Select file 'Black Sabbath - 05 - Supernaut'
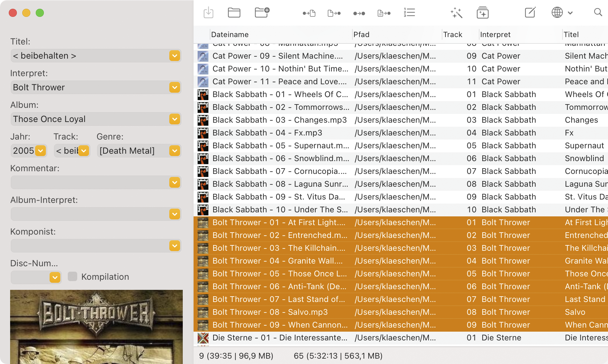Screen dimensions: 608x364 click(281, 146)
